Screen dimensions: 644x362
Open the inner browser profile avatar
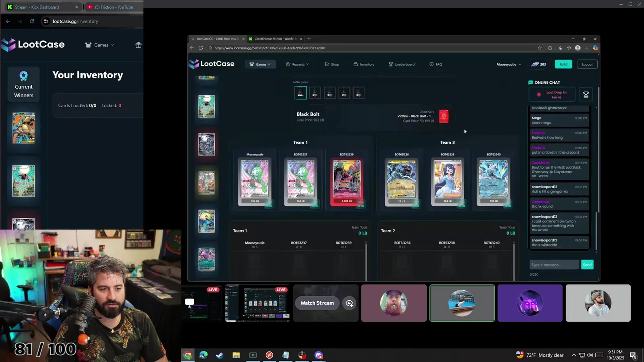click(x=578, y=48)
